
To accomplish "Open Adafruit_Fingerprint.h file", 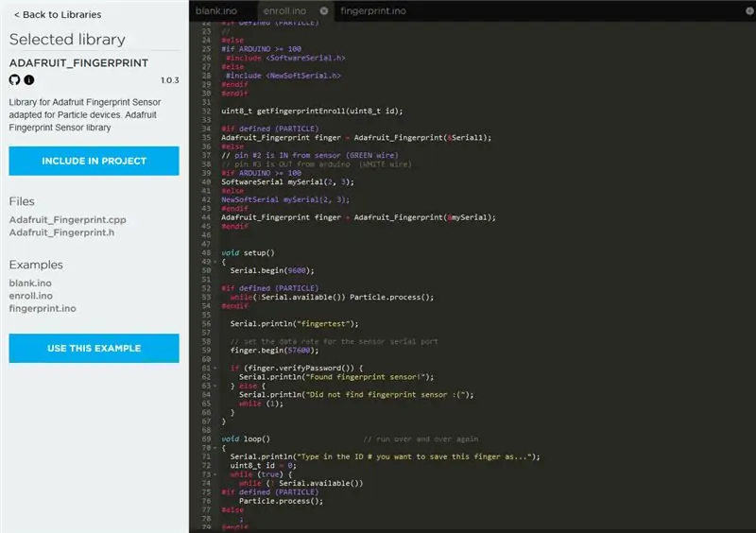I will [61, 232].
